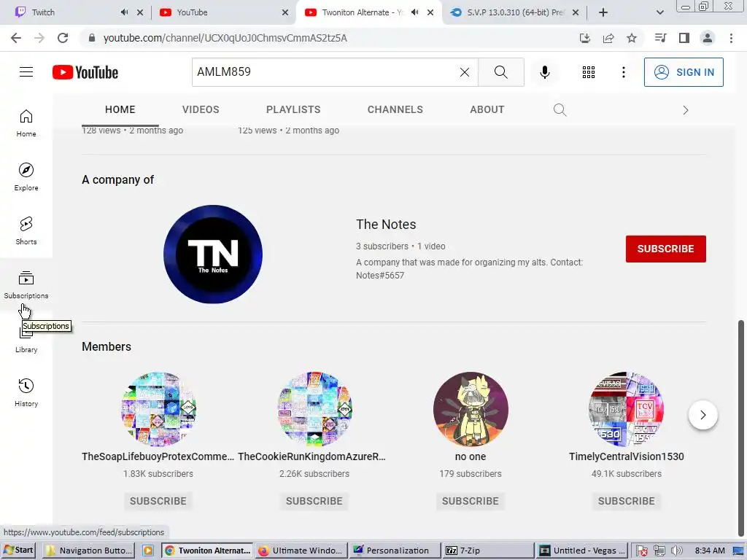The image size is (747, 560).
Task: Install app icon in address bar
Action: click(584, 38)
